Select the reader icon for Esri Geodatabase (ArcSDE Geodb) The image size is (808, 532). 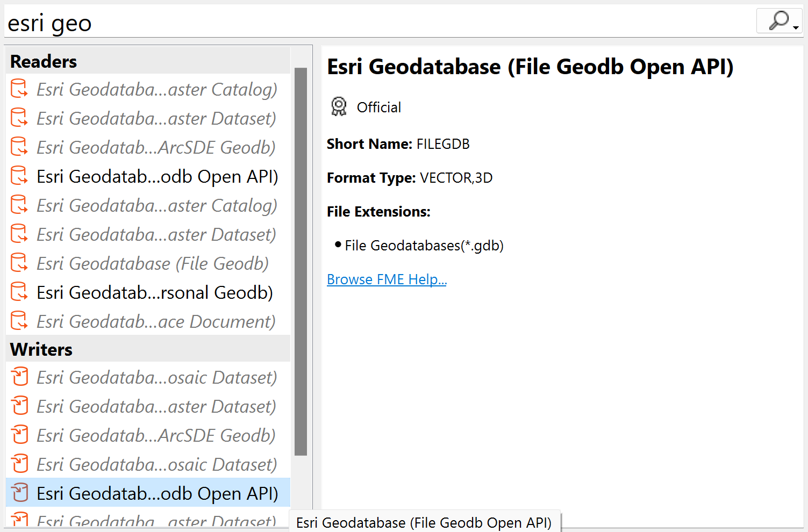(x=19, y=147)
